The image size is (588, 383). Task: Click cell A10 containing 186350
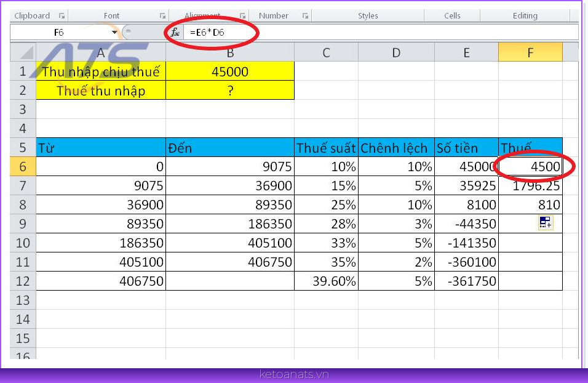pos(101,243)
